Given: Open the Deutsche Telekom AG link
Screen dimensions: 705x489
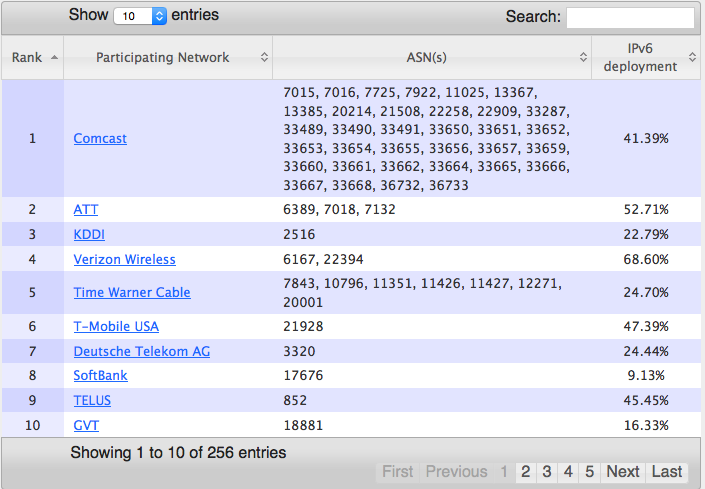Looking at the screenshot, I should [142, 351].
